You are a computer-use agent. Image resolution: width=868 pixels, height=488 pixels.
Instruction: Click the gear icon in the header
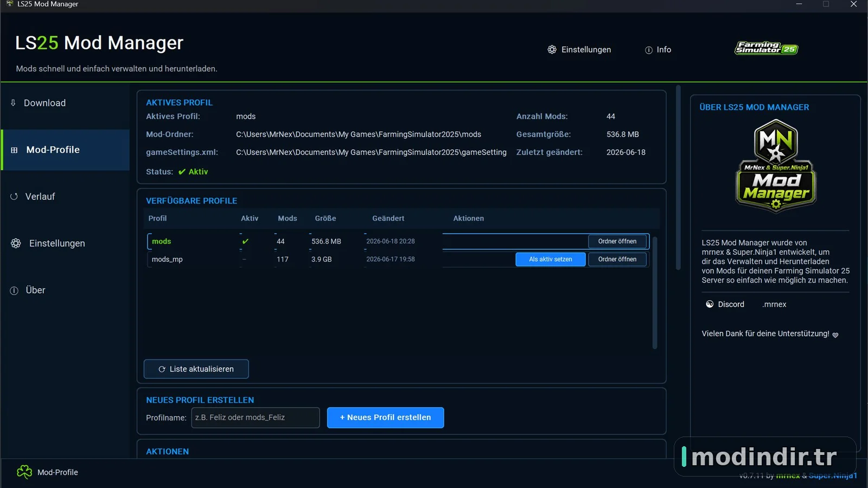552,50
